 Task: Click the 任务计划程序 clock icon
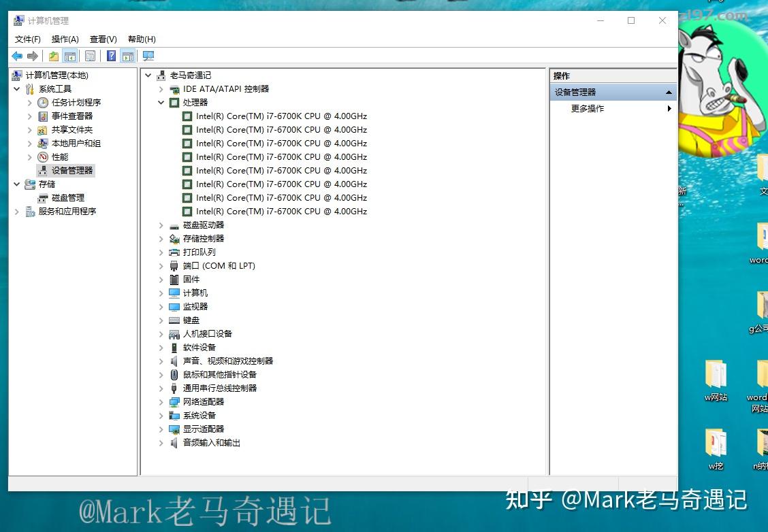click(x=43, y=102)
